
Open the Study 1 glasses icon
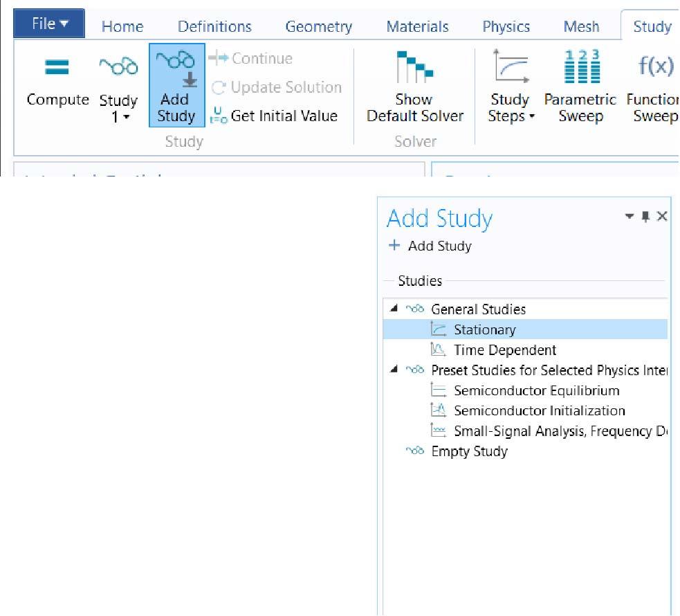click(118, 66)
